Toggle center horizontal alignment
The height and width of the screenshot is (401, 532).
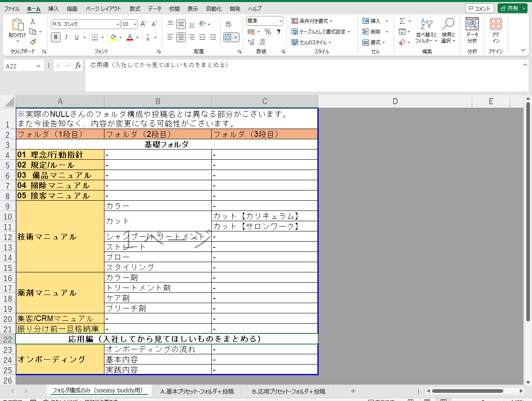click(x=181, y=37)
